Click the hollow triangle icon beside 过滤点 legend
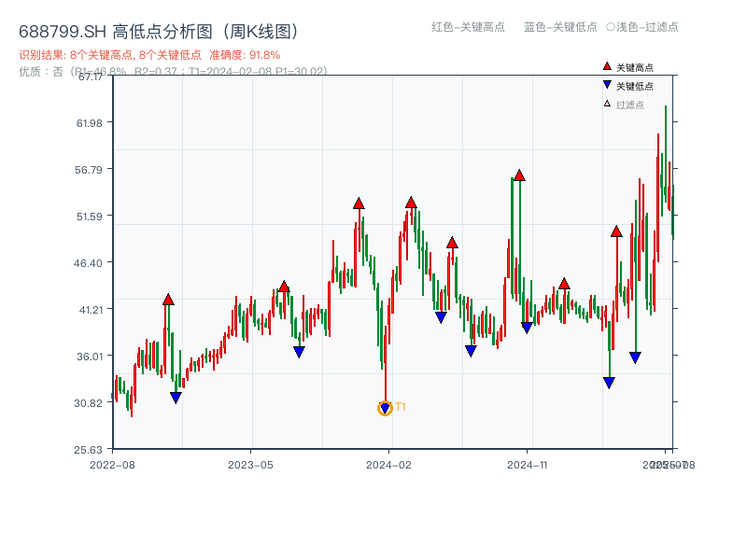Image resolution: width=747 pixels, height=560 pixels. (607, 104)
